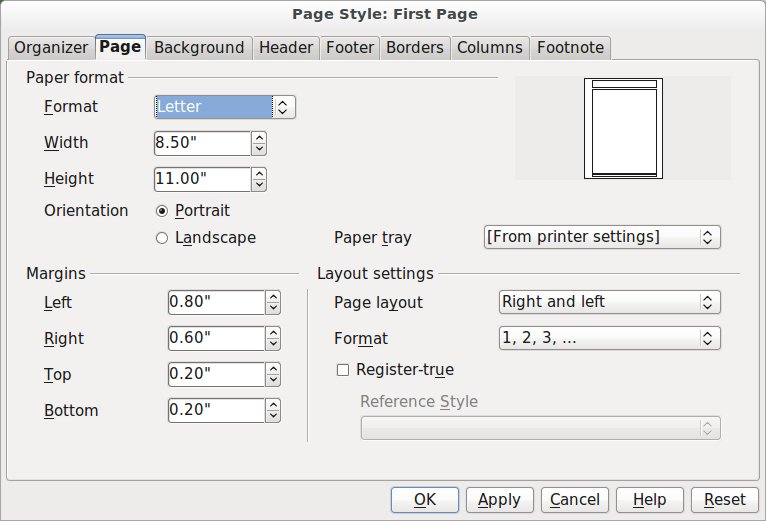Image resolution: width=766 pixels, height=521 pixels.
Task: Increase the Width spinner value
Action: [259, 137]
